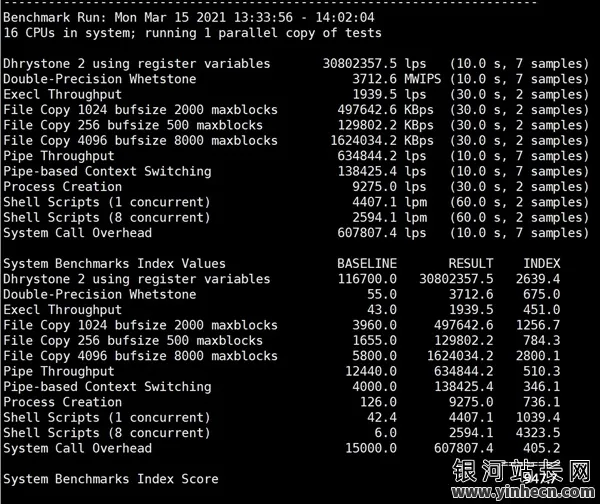The height and width of the screenshot is (504, 600).
Task: Click the System Benchmarks Index Score label
Action: click(x=111, y=479)
